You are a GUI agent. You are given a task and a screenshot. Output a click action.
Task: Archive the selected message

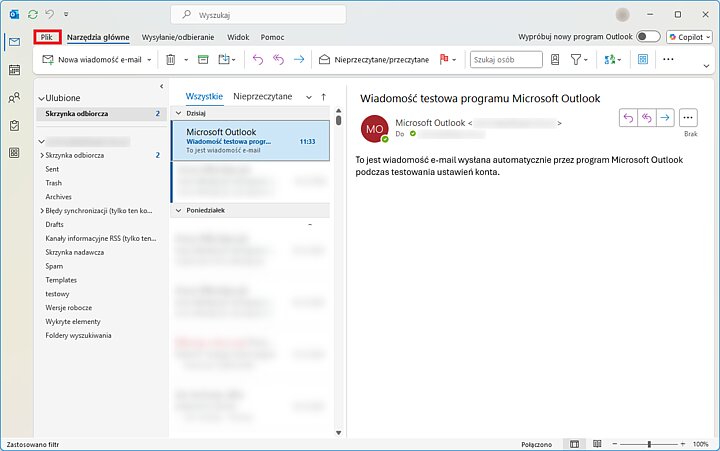click(203, 60)
